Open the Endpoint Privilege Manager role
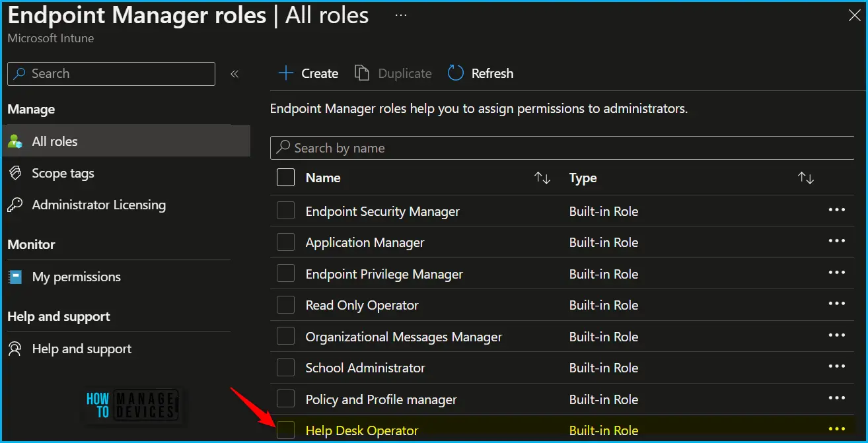 tap(384, 274)
